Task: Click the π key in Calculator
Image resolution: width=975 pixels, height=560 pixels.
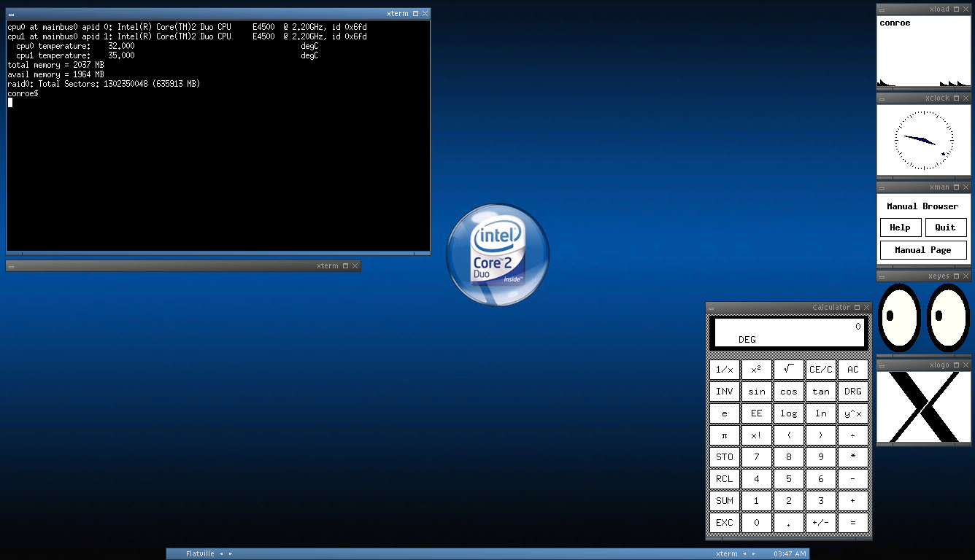Action: pos(725,435)
